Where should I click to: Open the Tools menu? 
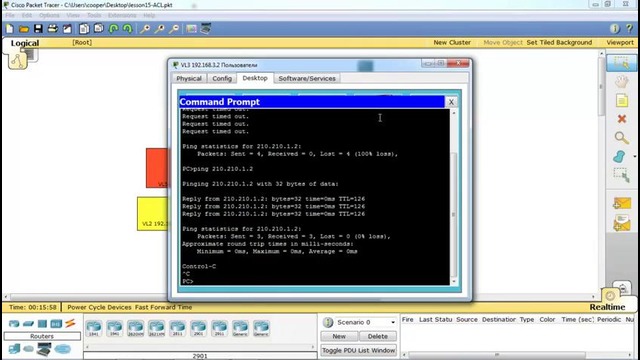point(94,16)
